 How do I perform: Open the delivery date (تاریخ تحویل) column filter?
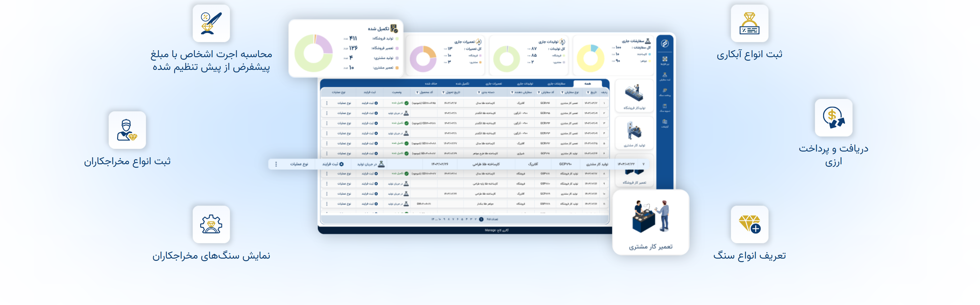pyautogui.click(x=443, y=92)
